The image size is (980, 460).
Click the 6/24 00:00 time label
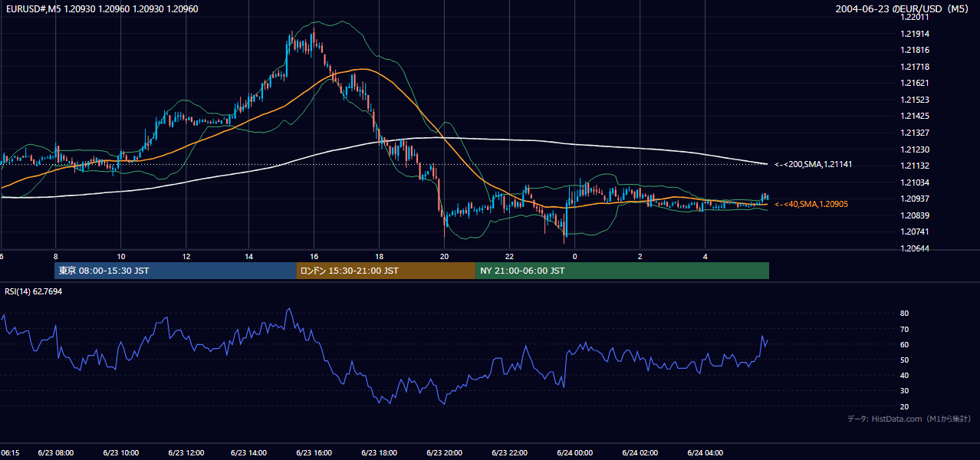(575, 453)
